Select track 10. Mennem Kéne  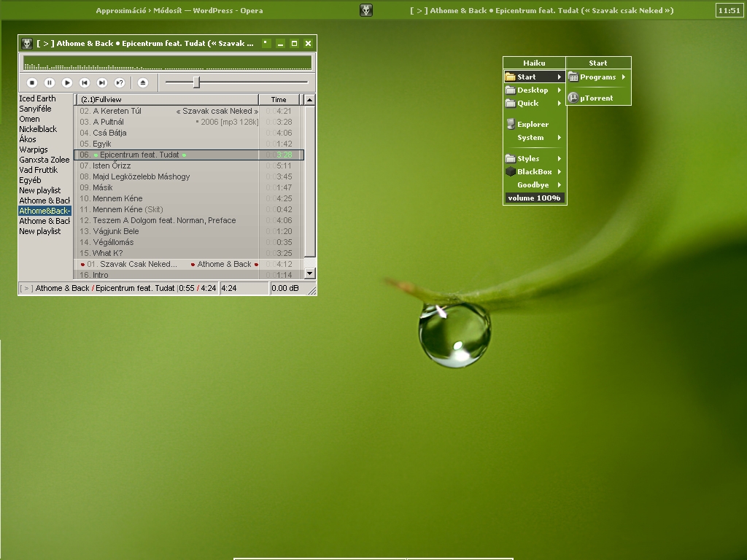click(189, 198)
